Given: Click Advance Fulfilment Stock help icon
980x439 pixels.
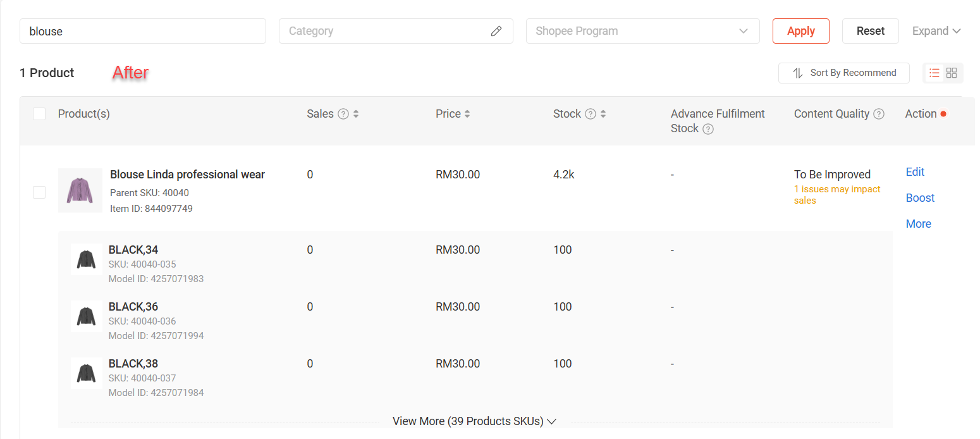Looking at the screenshot, I should point(708,129).
